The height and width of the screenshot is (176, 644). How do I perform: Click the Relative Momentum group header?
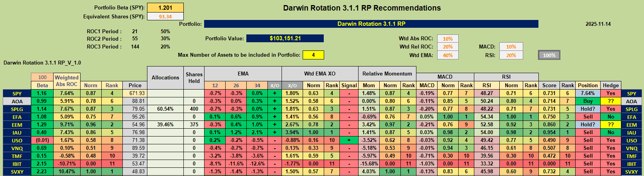387,74
